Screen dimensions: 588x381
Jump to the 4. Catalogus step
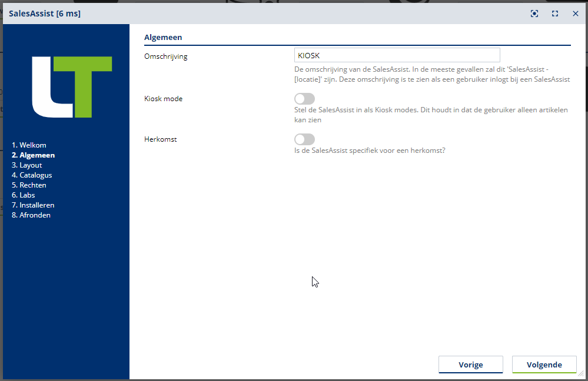point(32,175)
